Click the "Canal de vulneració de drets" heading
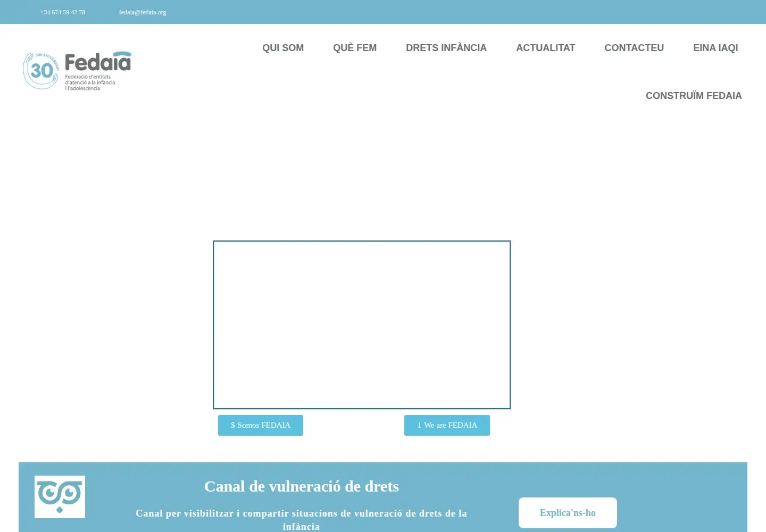Image resolution: width=766 pixels, height=532 pixels. pyautogui.click(x=302, y=486)
